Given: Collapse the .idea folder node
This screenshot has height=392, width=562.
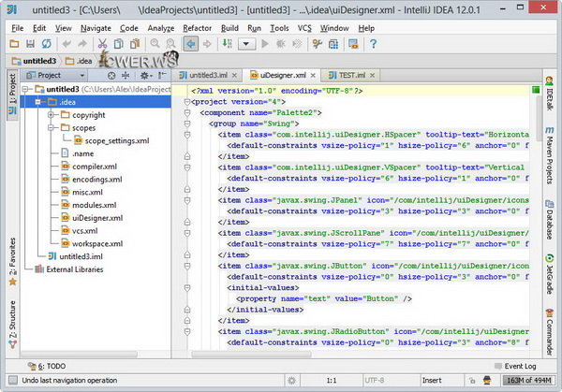Looking at the screenshot, I should click(x=38, y=102).
